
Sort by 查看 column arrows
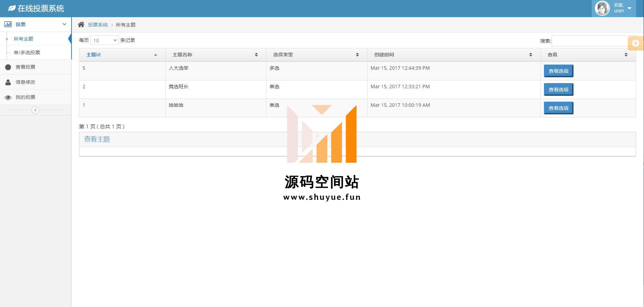coord(626,55)
